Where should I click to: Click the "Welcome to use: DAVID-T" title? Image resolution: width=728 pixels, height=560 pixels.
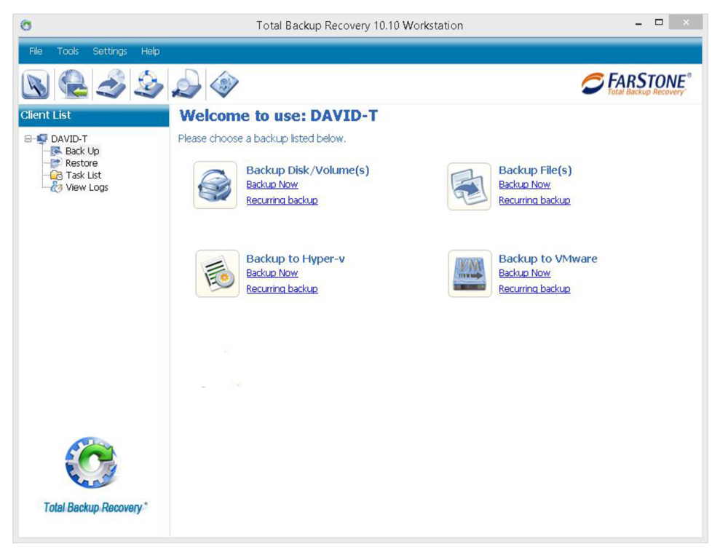(x=279, y=116)
